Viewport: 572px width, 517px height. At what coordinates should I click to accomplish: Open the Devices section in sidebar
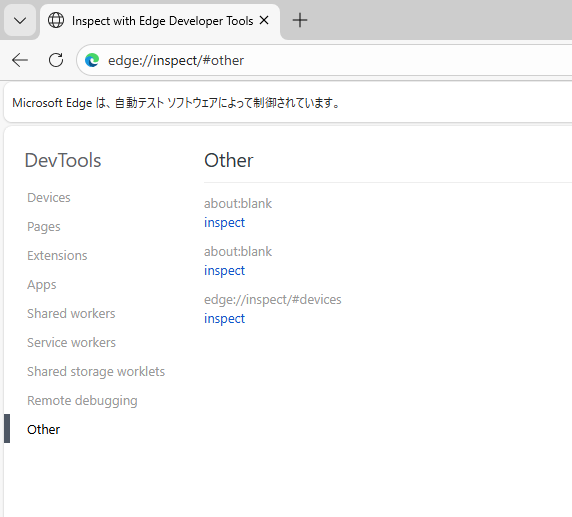pyautogui.click(x=49, y=197)
